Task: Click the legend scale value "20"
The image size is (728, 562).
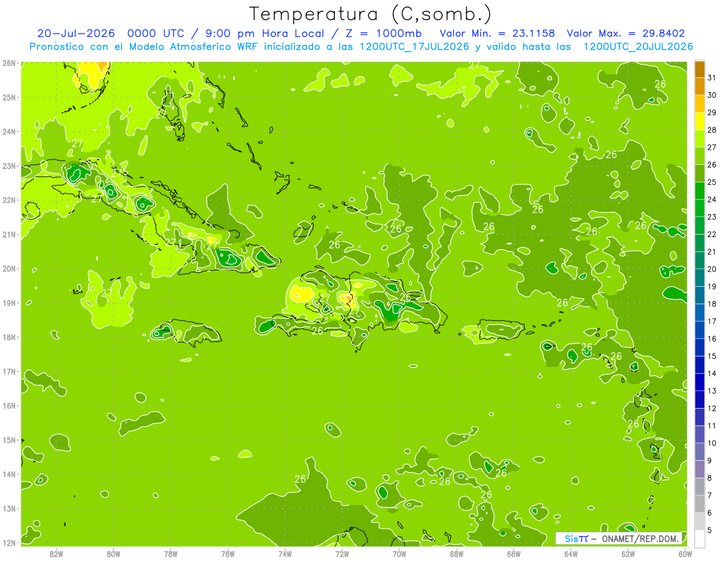Action: pyautogui.click(x=712, y=269)
